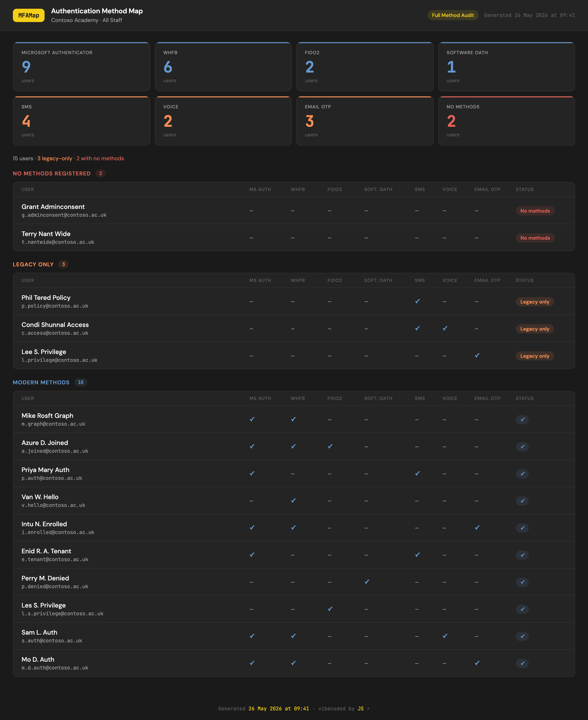The image size is (588, 720).
Task: Click Mo D. Auth's status check badge
Action: tap(522, 664)
